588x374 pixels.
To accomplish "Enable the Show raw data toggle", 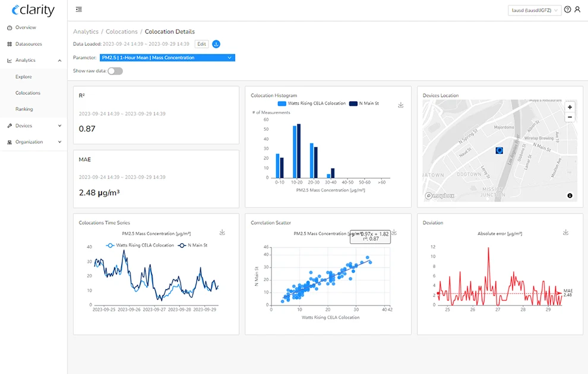I will point(114,70).
